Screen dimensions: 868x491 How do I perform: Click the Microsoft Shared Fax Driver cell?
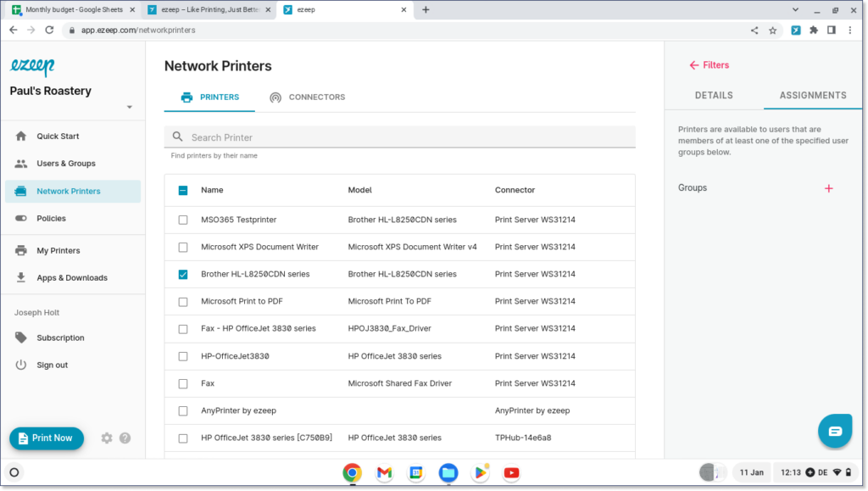400,383
